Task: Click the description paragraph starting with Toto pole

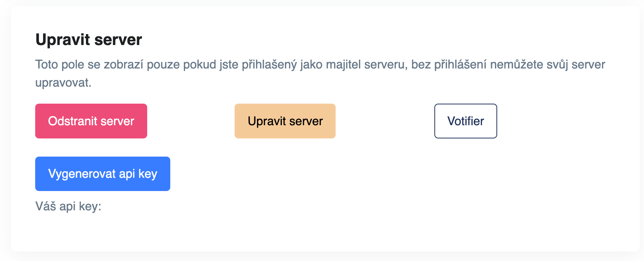Action: click(x=320, y=65)
